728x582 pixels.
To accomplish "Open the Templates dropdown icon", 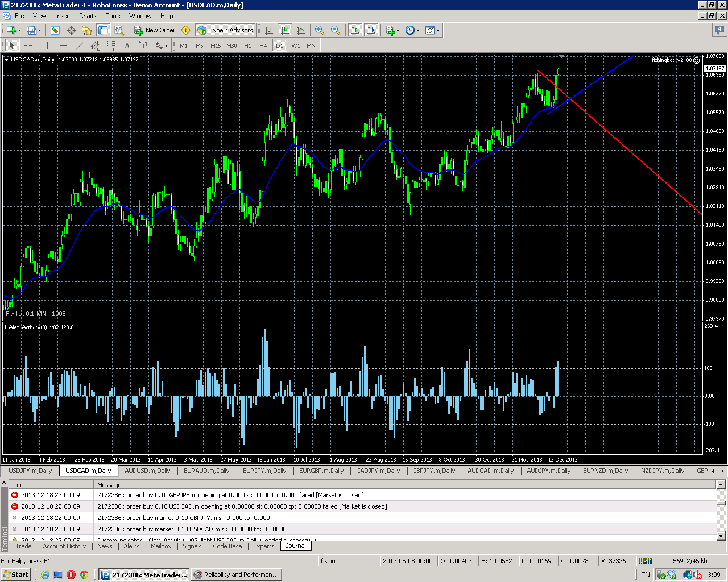I will point(432,30).
